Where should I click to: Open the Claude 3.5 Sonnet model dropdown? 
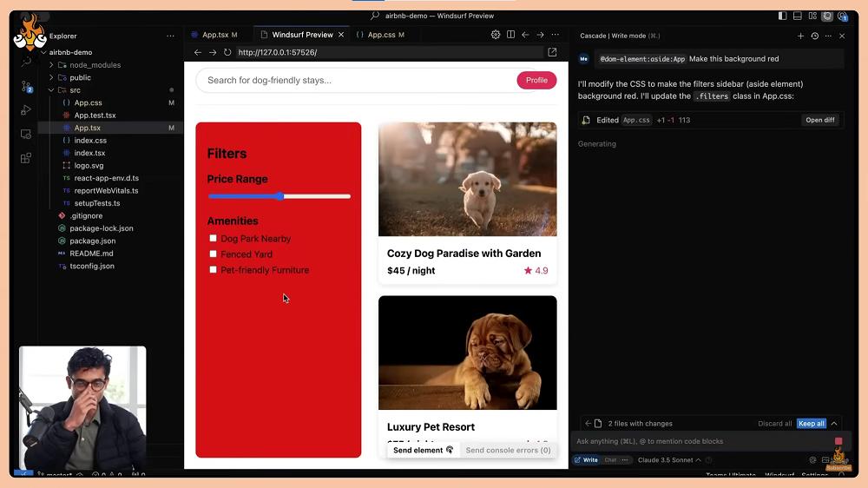point(669,460)
